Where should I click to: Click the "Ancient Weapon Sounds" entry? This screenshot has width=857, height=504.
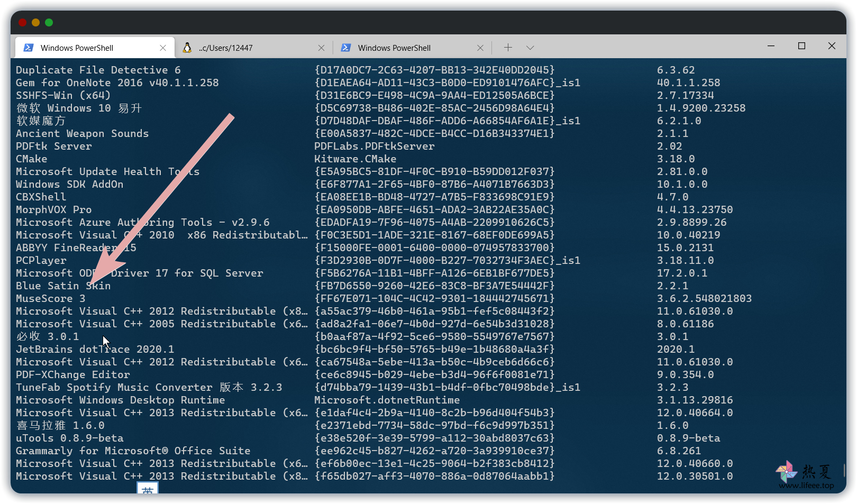83,133
